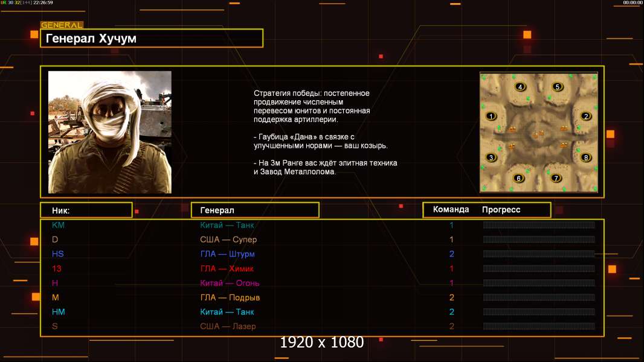Click ГЛА — Штурм general entry
The width and height of the screenshot is (644, 362).
coord(228,254)
